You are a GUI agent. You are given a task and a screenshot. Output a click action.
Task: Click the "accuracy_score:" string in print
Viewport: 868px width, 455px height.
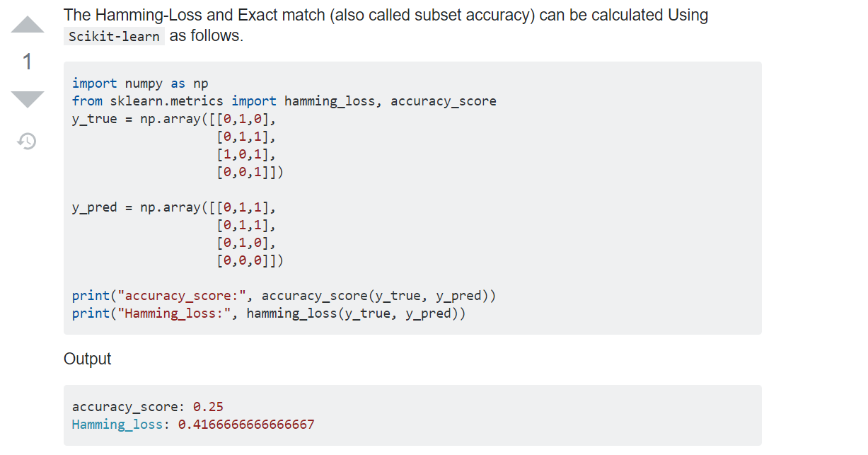point(180,296)
